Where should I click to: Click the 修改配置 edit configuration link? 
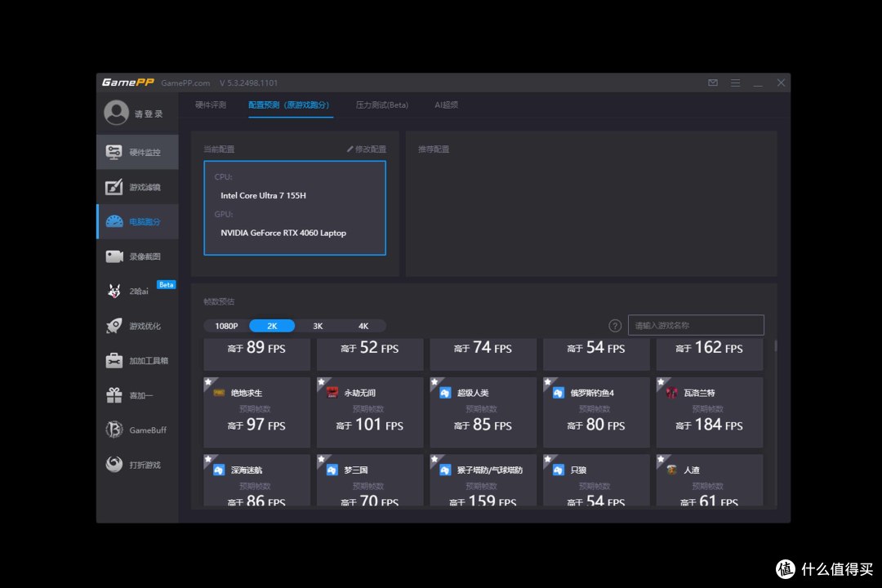(x=366, y=149)
